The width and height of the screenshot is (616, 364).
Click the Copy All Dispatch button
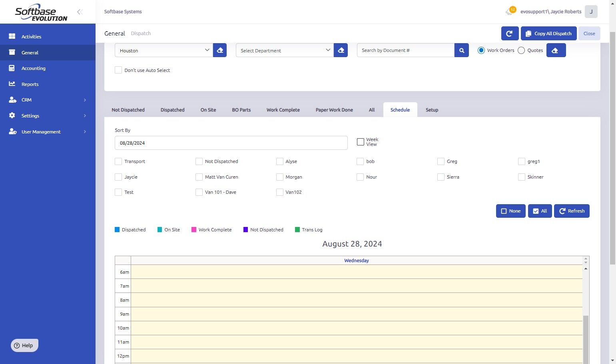[548, 34]
